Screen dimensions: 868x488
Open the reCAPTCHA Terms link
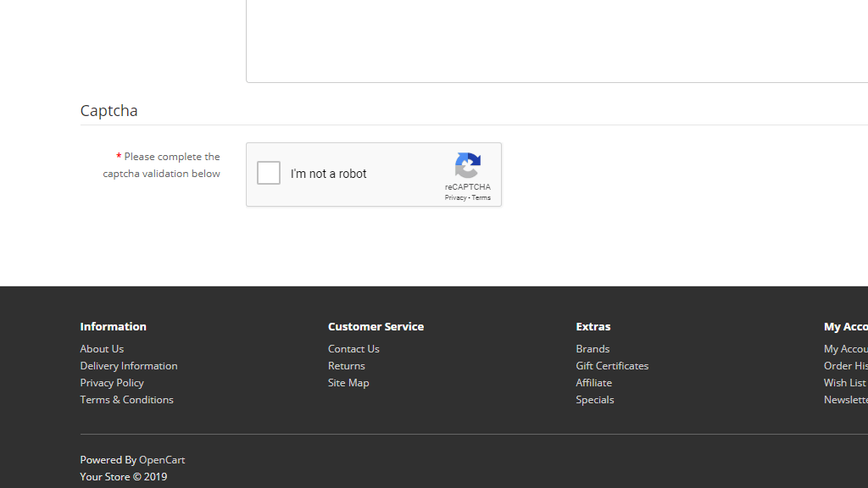pyautogui.click(x=481, y=198)
